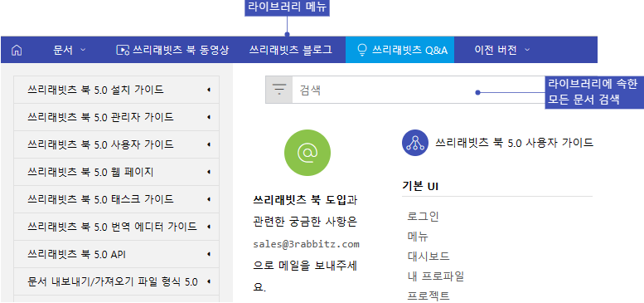Image resolution: width=644 pixels, height=303 pixels.
Task: Expand arrow of 쓰리래빗츠 북 5.0 웹 페이지
Action: (209, 172)
